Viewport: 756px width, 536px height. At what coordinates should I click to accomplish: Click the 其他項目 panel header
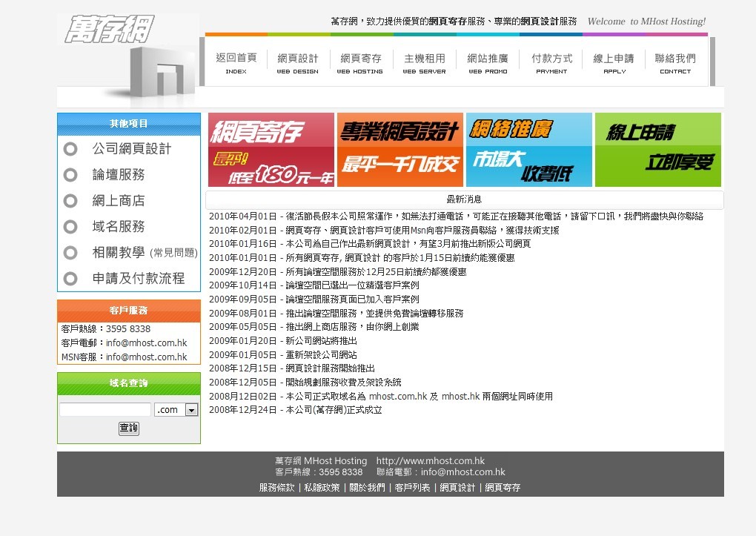(129, 124)
